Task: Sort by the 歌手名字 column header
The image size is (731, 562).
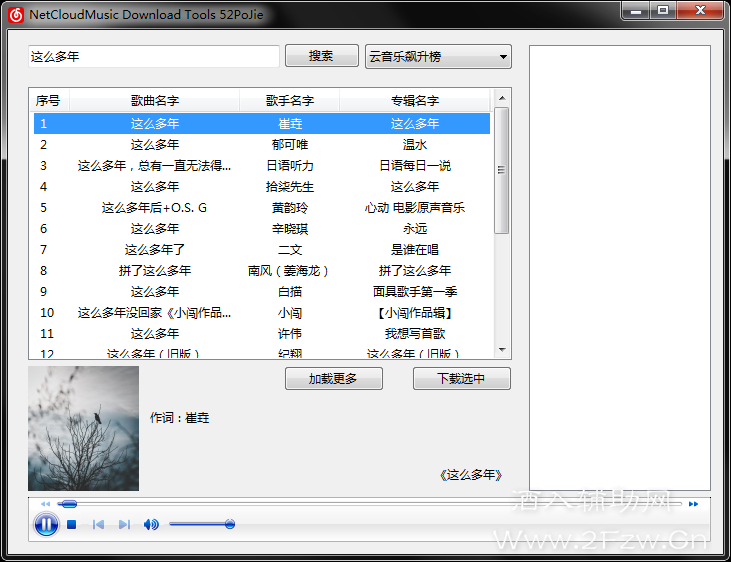Action: pos(290,100)
